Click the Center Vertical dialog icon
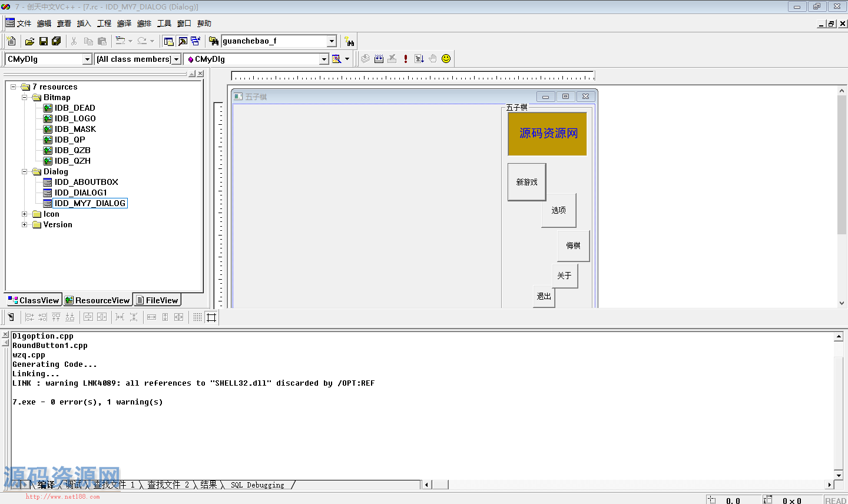Screen dimensions: 848x504 (88, 317)
